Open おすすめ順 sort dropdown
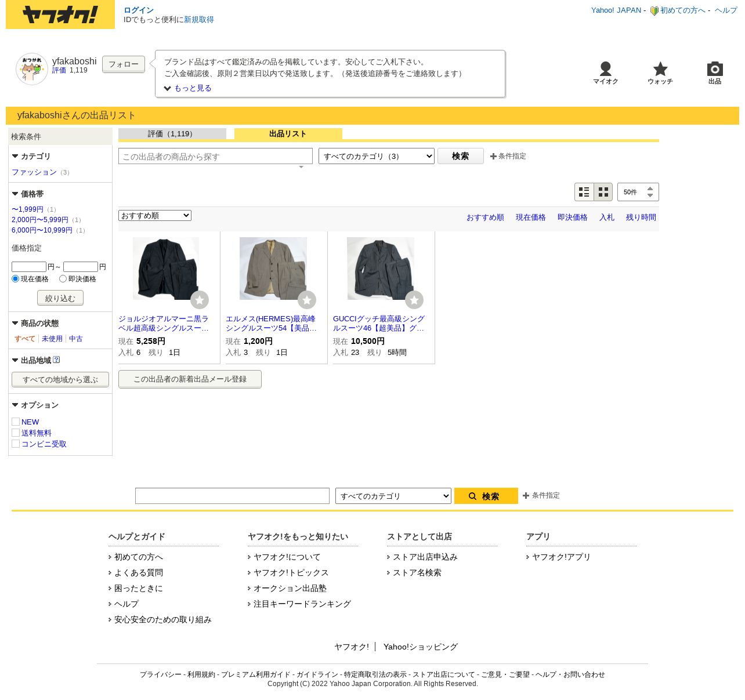The width and height of the screenshot is (745, 700). [x=155, y=215]
